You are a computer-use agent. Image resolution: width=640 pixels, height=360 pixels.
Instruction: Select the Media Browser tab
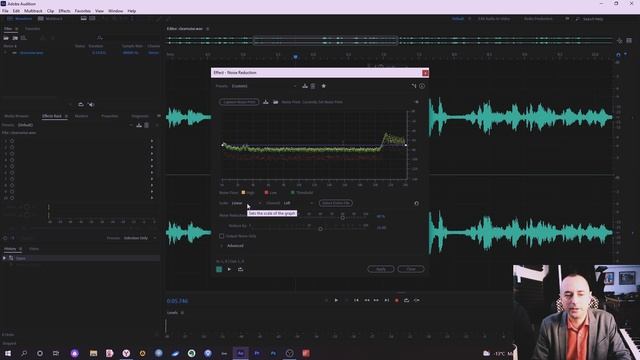point(17,116)
